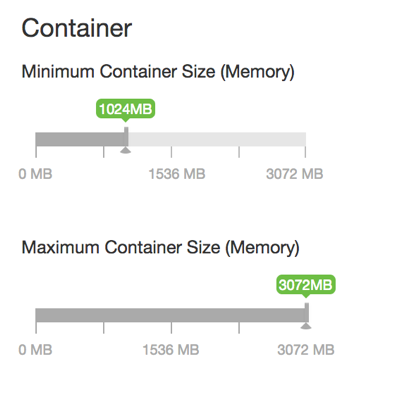This screenshot has width=393, height=412.
Task: Click the light unfilled area of the minimum slider track
Action: click(x=217, y=139)
